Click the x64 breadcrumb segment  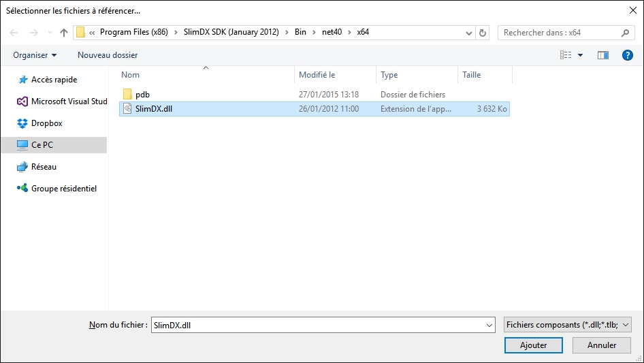[363, 32]
